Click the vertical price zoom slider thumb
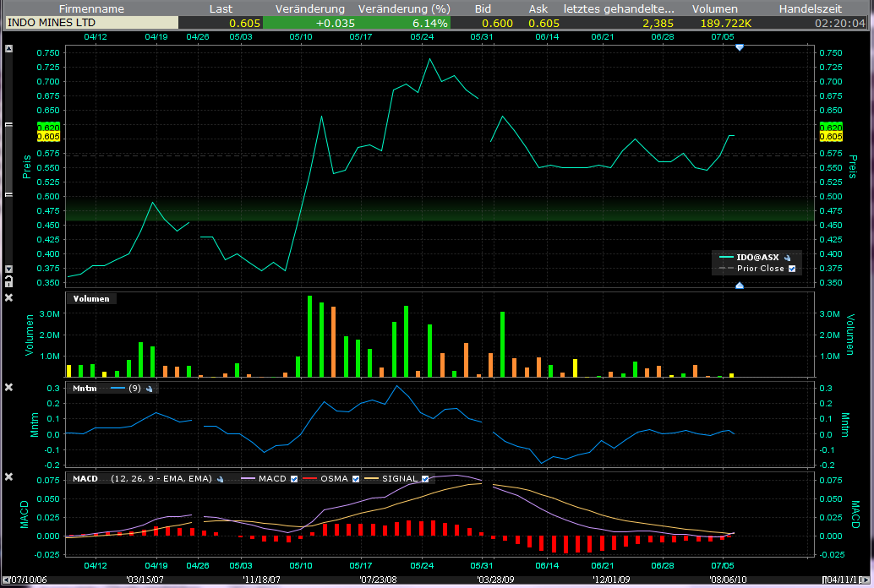This screenshot has height=588, width=874. click(9, 161)
